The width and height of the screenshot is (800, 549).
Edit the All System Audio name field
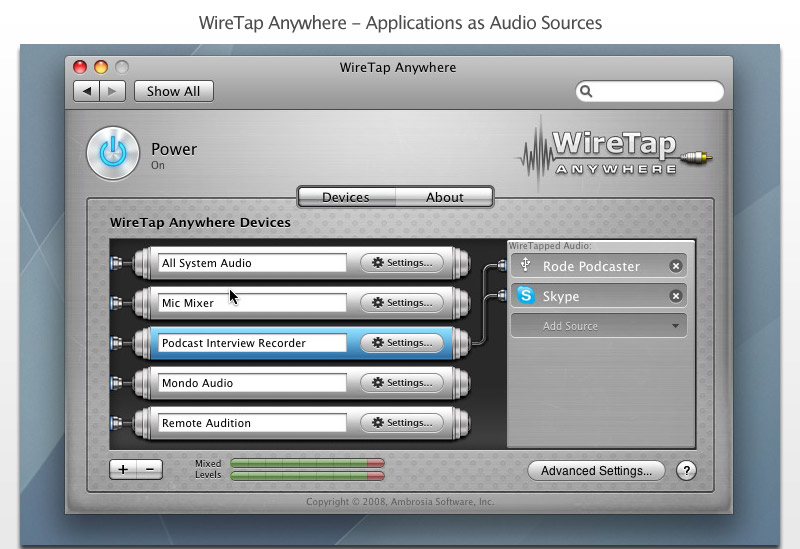pyautogui.click(x=252, y=263)
